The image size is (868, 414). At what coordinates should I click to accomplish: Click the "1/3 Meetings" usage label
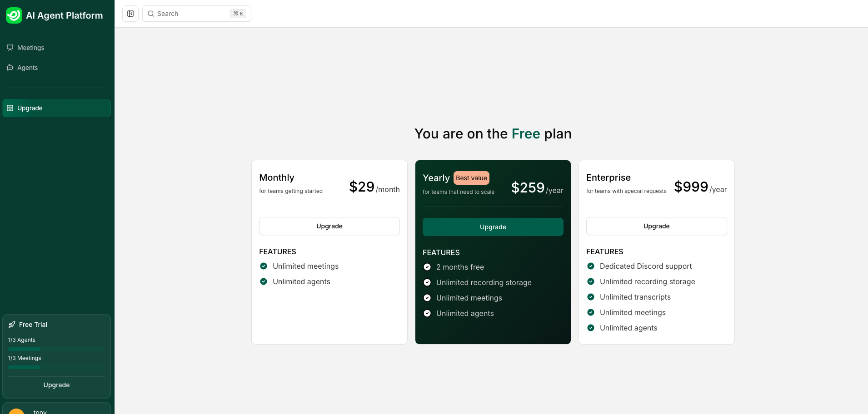click(x=25, y=358)
